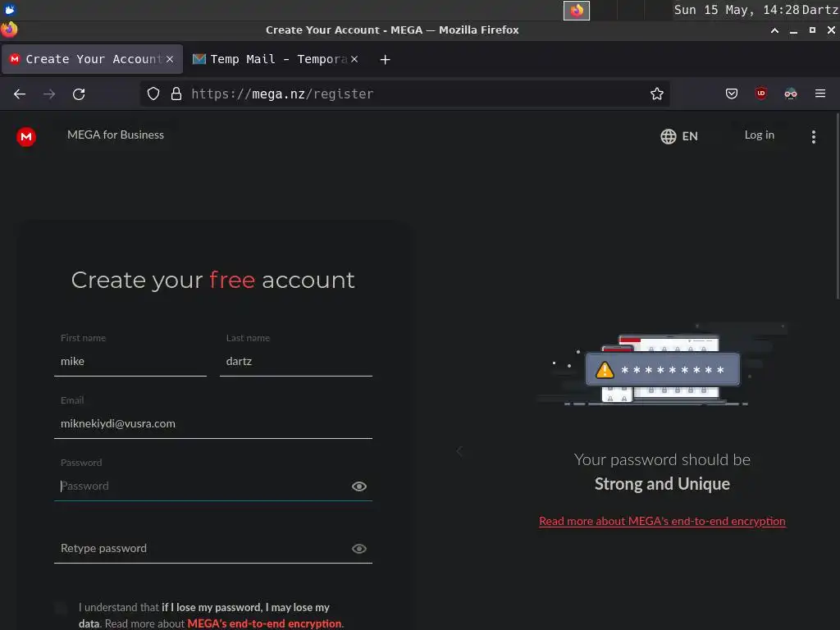Click Firefox icon in top panel taskbar
Screen dimensions: 840x630
coord(577,10)
